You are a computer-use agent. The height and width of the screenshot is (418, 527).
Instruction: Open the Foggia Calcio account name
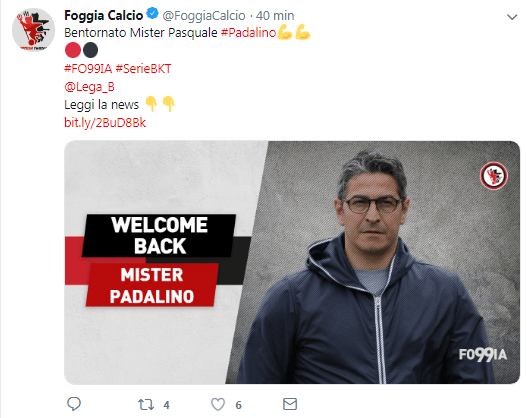click(x=104, y=15)
